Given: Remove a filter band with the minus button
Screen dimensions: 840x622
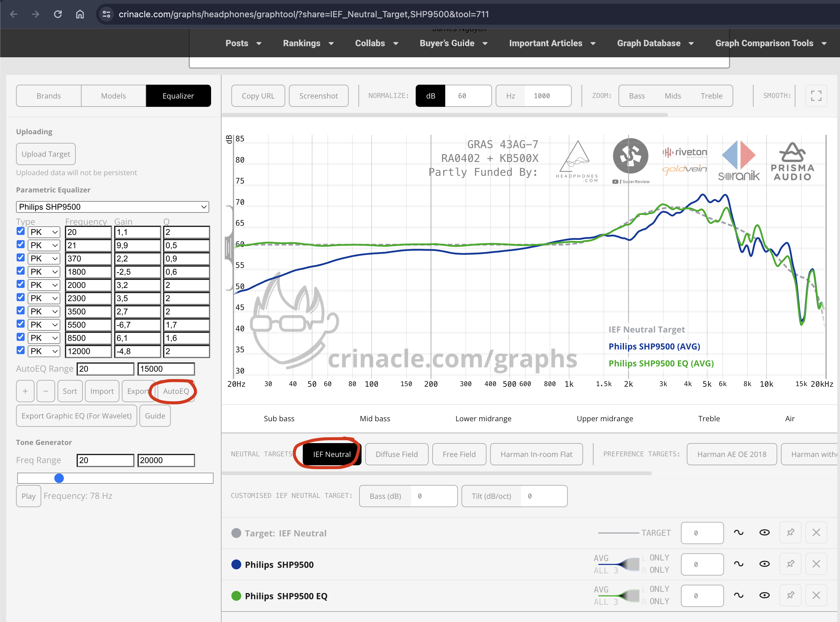Looking at the screenshot, I should pos(46,391).
